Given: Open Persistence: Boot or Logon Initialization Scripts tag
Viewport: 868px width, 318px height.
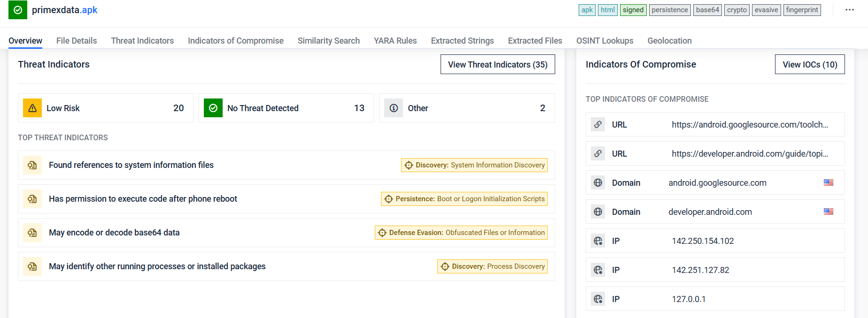Looking at the screenshot, I should coord(464,199).
